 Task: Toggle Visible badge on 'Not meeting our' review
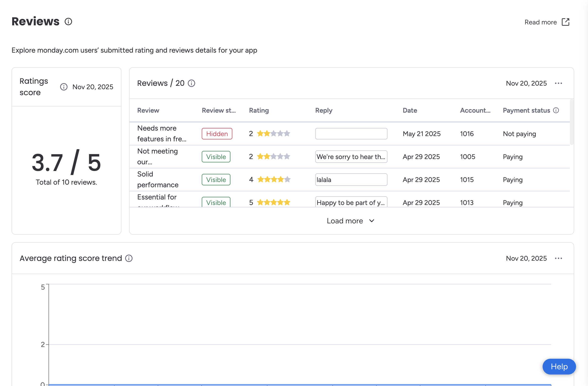(x=216, y=157)
